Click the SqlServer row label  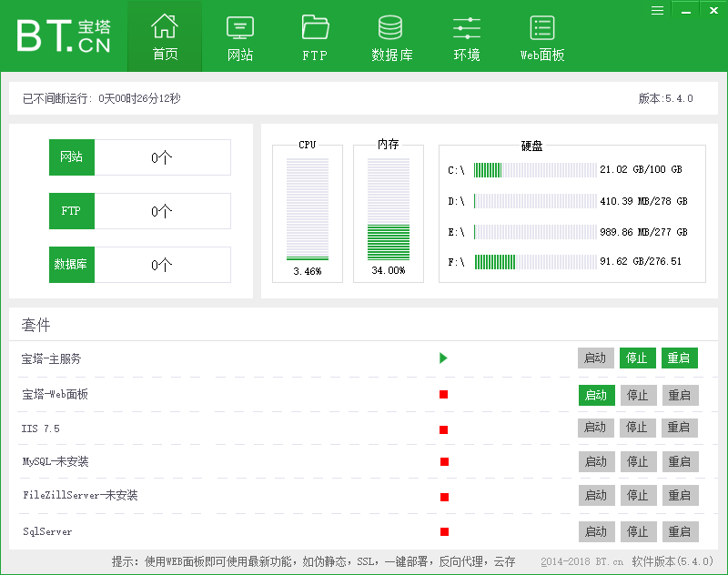(47, 532)
